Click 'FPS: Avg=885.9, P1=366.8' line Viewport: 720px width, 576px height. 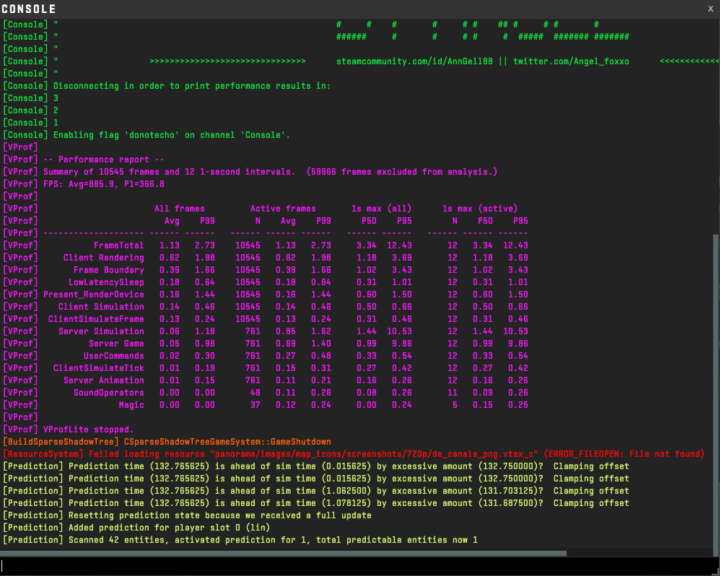coord(84,184)
